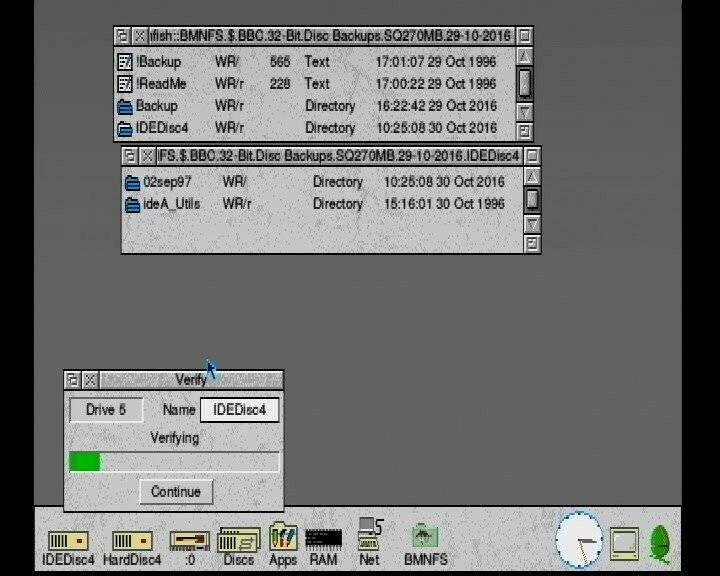Click the RAM disc icon
720x576 pixels.
click(323, 541)
